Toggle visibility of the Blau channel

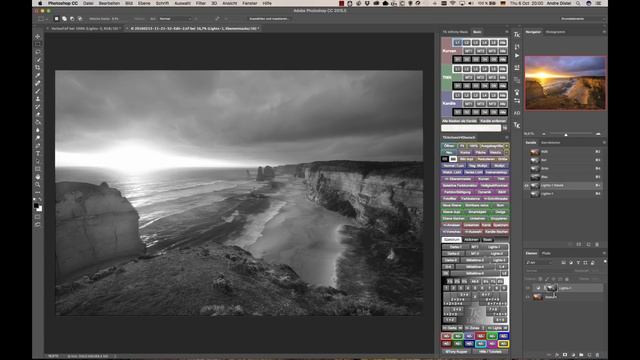click(527, 177)
